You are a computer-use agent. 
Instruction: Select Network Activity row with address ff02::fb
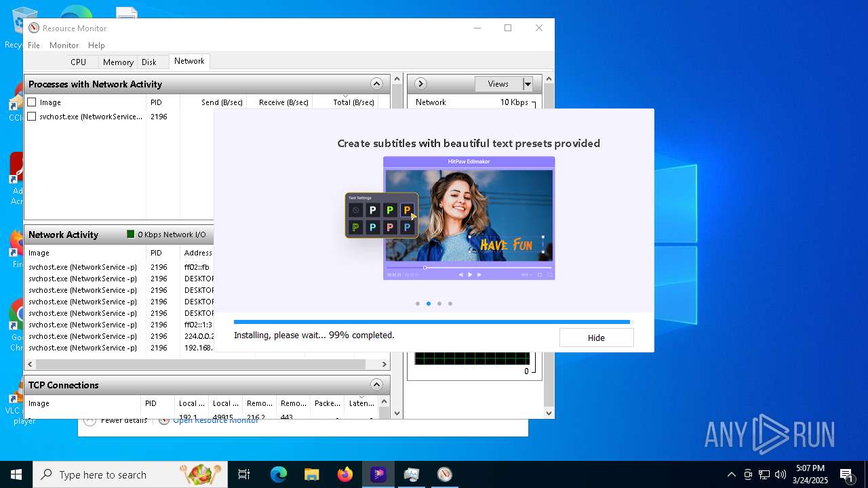pyautogui.click(x=121, y=267)
